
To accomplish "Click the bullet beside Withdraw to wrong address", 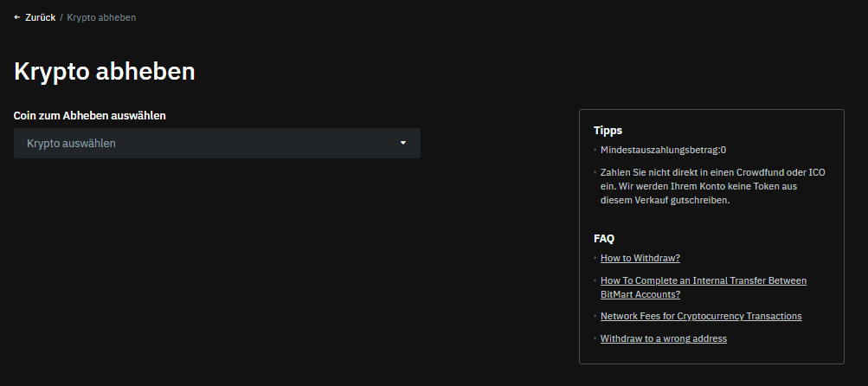I will coord(595,338).
